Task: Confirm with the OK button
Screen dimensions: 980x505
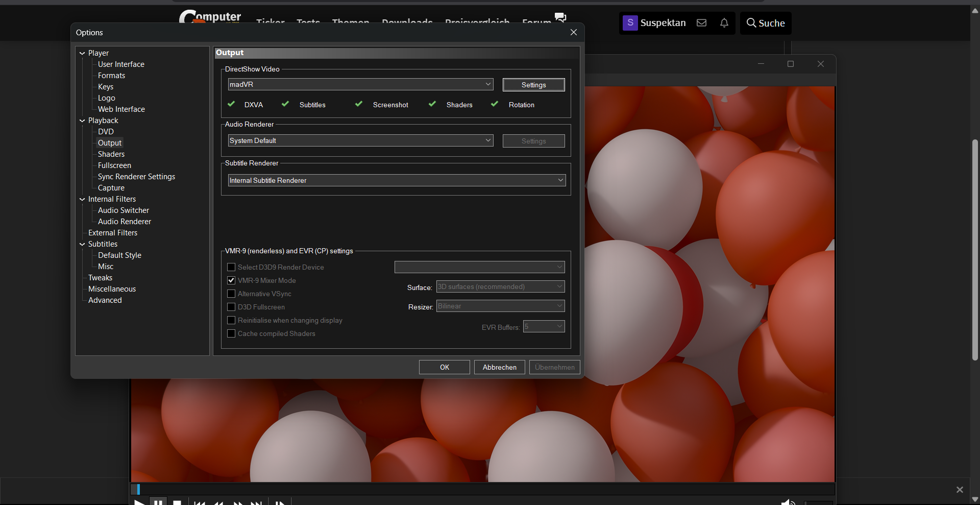Action: pos(445,367)
